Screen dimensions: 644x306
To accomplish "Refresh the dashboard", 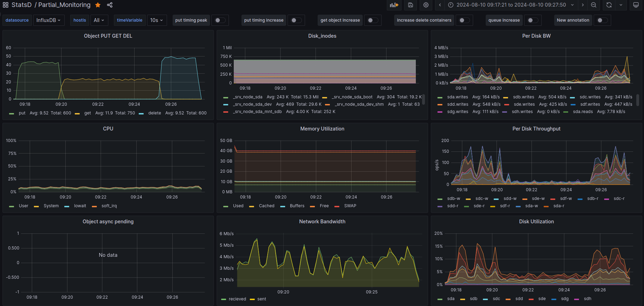I will click(609, 5).
